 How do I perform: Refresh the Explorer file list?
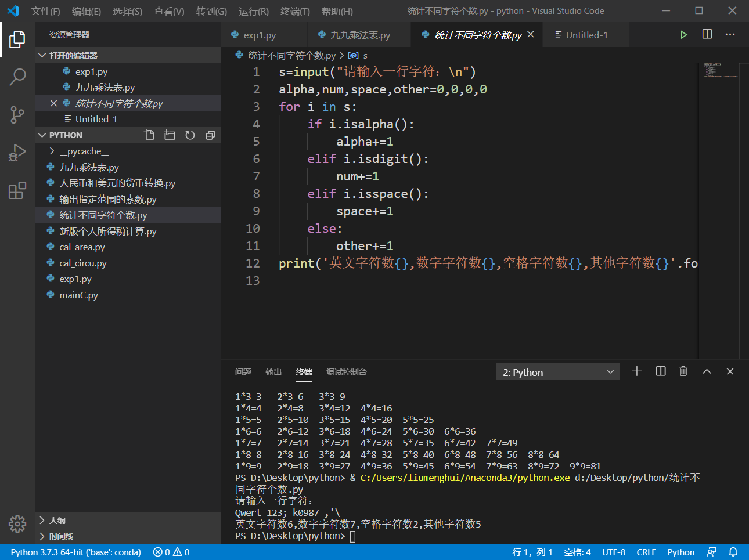190,135
